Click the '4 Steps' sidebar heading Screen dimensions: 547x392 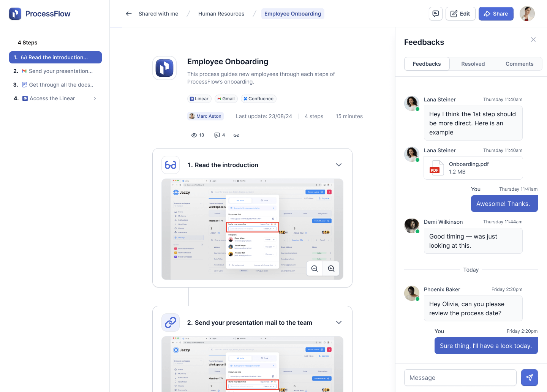click(x=28, y=43)
